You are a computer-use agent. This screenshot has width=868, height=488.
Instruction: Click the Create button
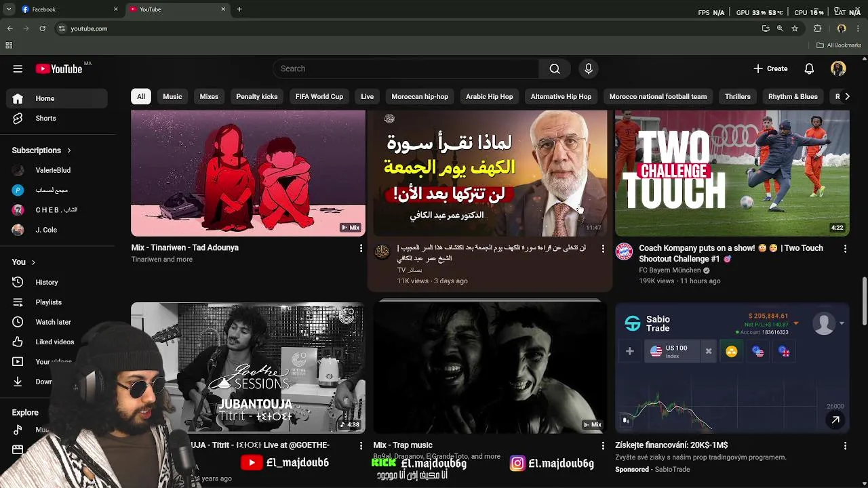click(x=770, y=68)
